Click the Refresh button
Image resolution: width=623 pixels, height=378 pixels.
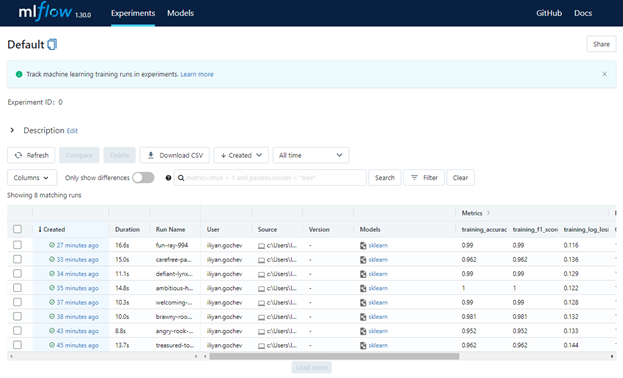[31, 155]
